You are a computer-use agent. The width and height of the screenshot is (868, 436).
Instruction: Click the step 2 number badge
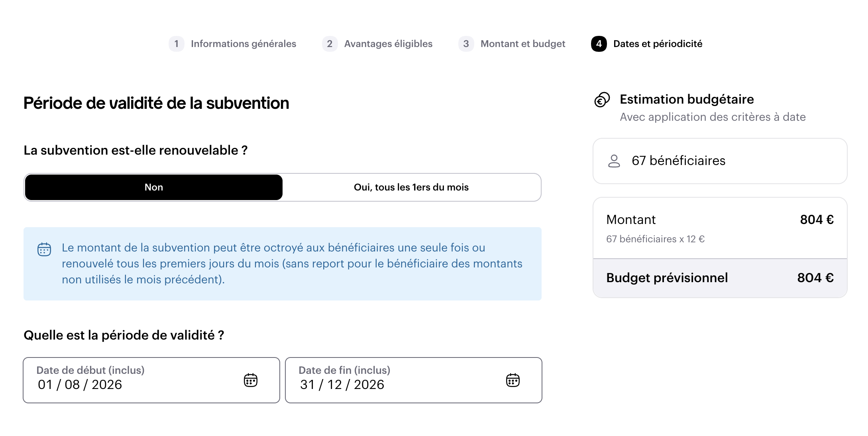click(330, 44)
